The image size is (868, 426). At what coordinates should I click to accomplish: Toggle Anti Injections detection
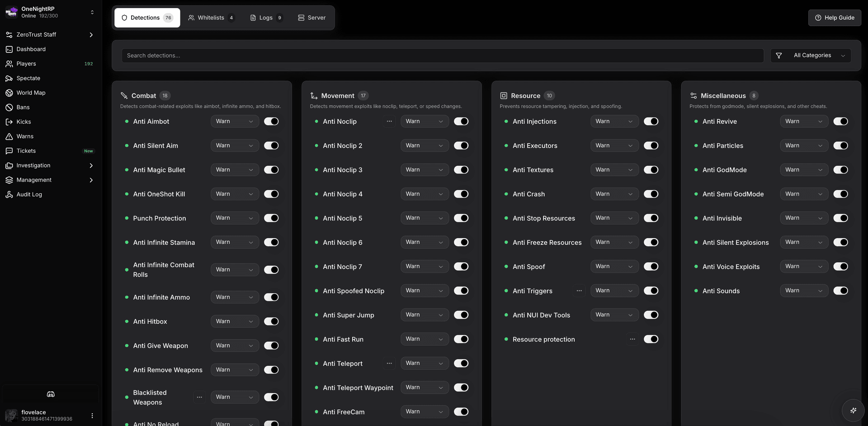[x=651, y=122]
